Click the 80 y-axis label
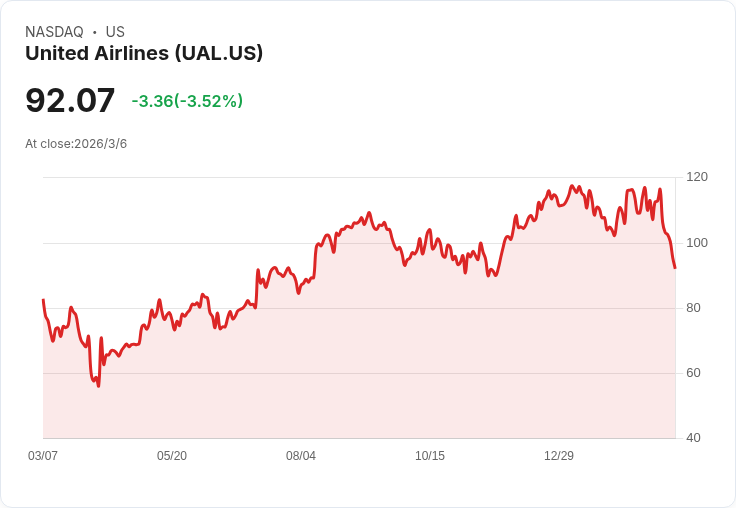 click(693, 308)
